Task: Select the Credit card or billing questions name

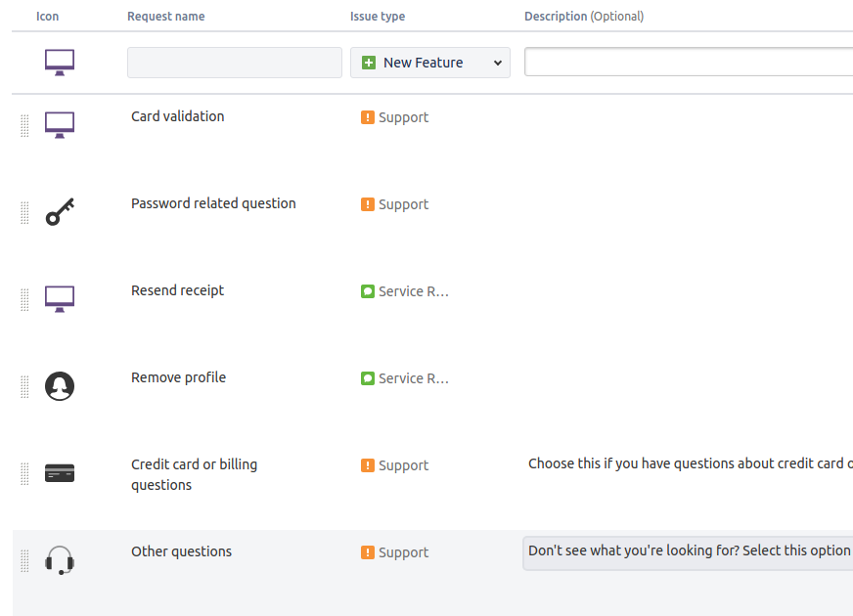Action: 195,474
